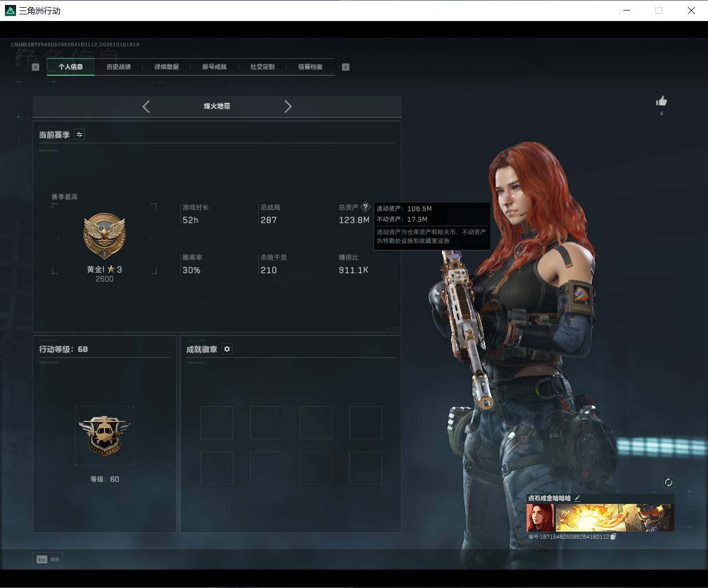Click the 烽火地带 mode title
Viewport: 708px width, 588px height.
(x=217, y=106)
